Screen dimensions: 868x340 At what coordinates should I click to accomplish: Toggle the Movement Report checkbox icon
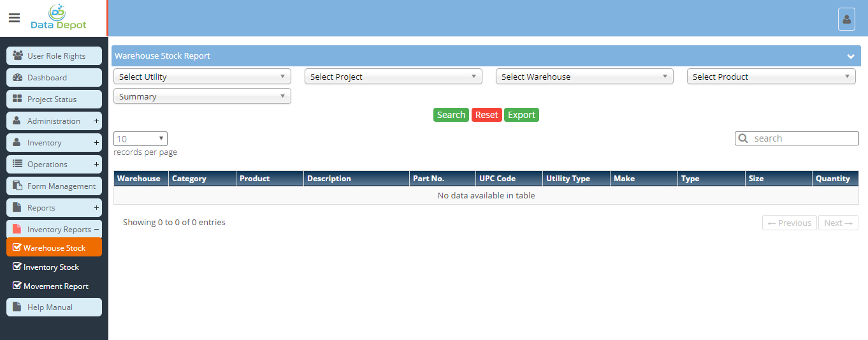[x=17, y=286]
